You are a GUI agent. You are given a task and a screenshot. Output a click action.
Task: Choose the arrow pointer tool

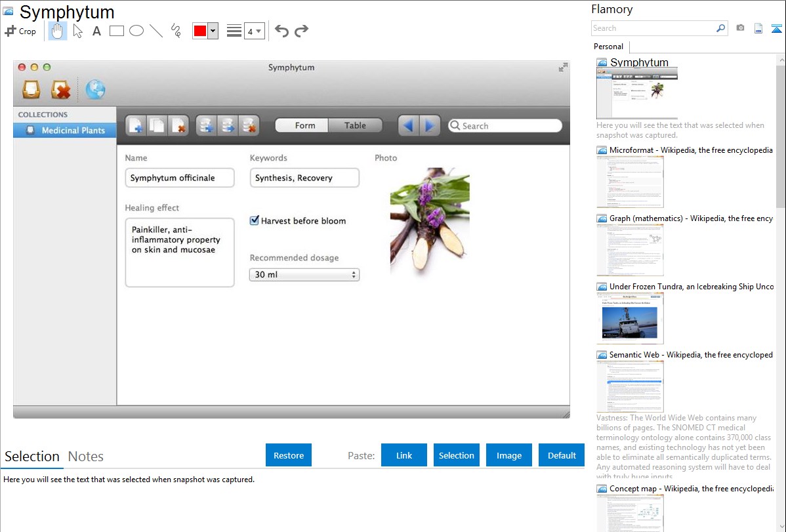coord(77,31)
